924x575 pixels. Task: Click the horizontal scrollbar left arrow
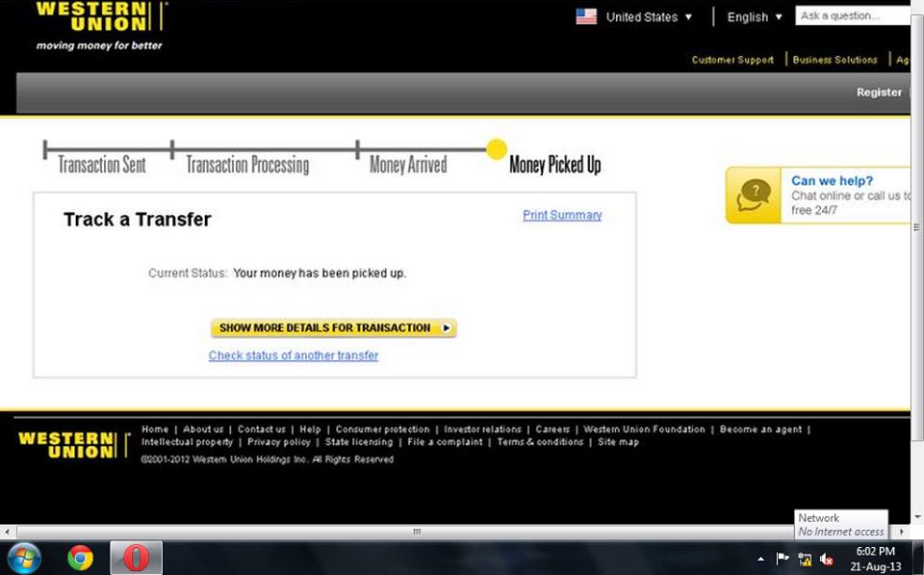pos(6,532)
